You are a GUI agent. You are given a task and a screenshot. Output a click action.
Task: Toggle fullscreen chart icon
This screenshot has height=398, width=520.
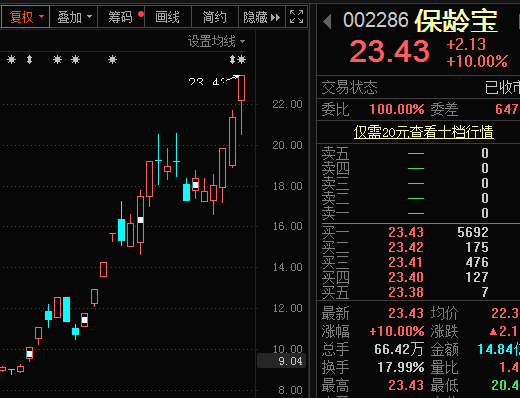[x=296, y=17]
